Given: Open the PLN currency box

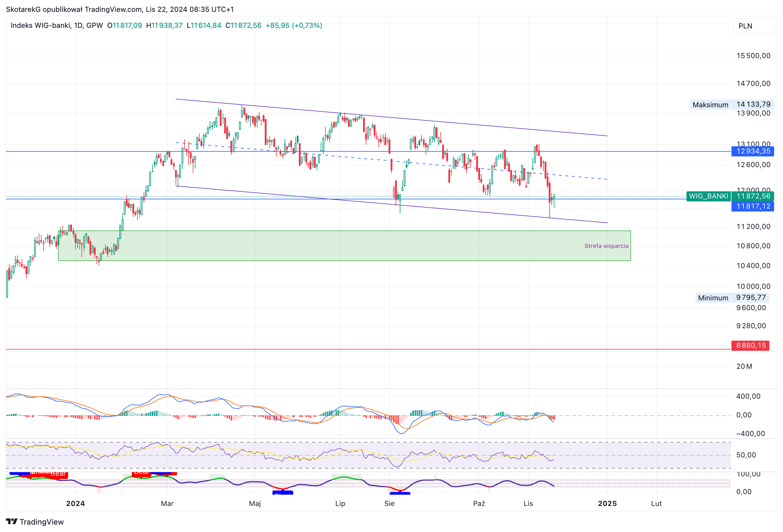Looking at the screenshot, I should click(753, 26).
